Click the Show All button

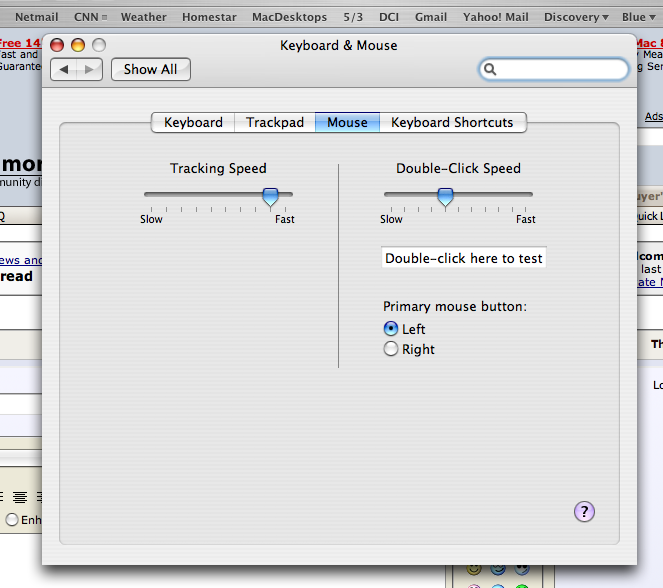pyautogui.click(x=151, y=69)
